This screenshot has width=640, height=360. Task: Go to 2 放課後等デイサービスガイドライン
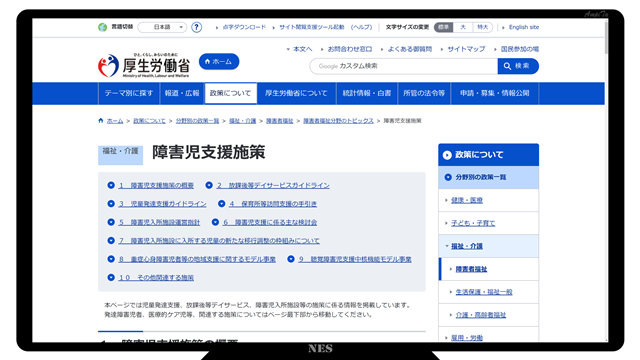273,185
